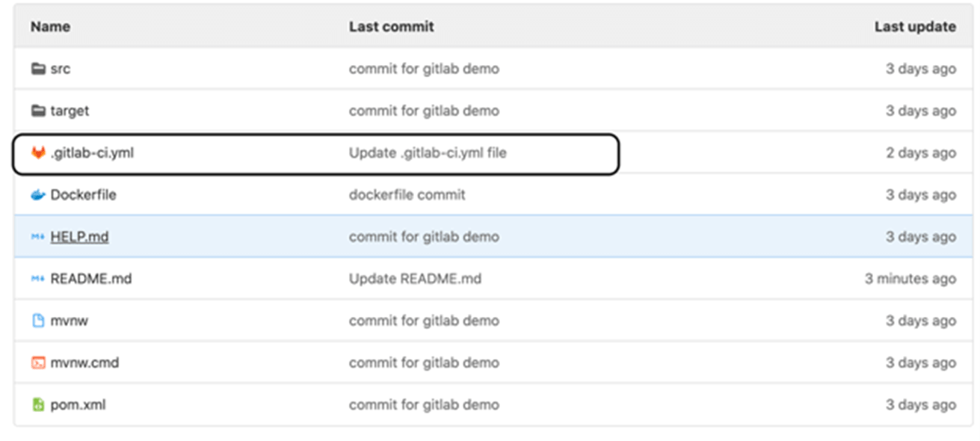The height and width of the screenshot is (441, 980).
Task: Click the pom.xml file icon
Action: 38,405
